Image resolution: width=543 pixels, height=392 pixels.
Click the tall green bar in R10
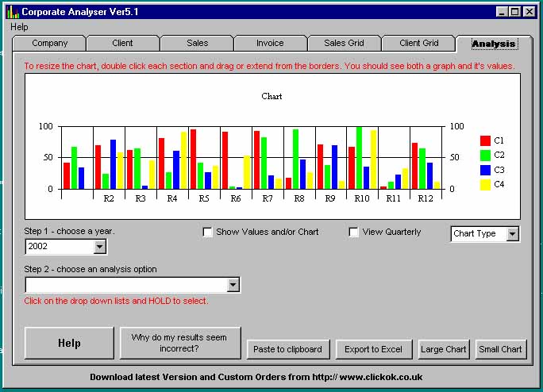tap(359, 158)
